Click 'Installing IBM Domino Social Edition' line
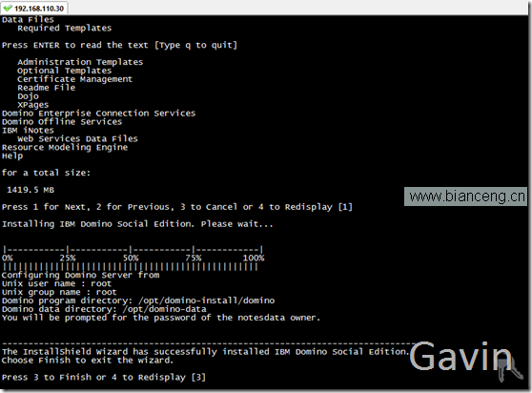This screenshot has width=532, height=393. [137, 224]
